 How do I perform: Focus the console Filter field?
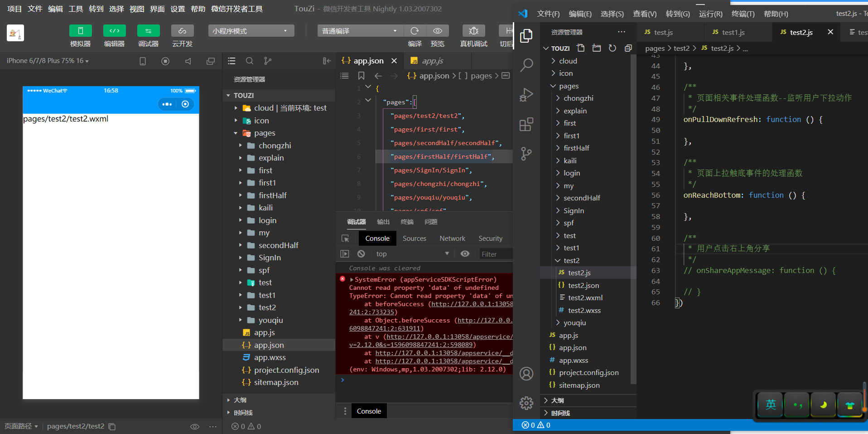[x=496, y=254]
